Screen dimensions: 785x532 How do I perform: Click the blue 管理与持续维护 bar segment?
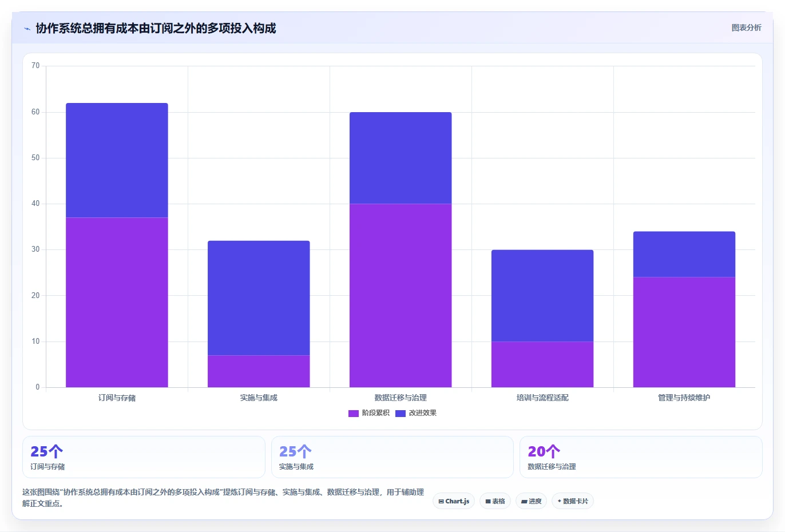point(684,254)
